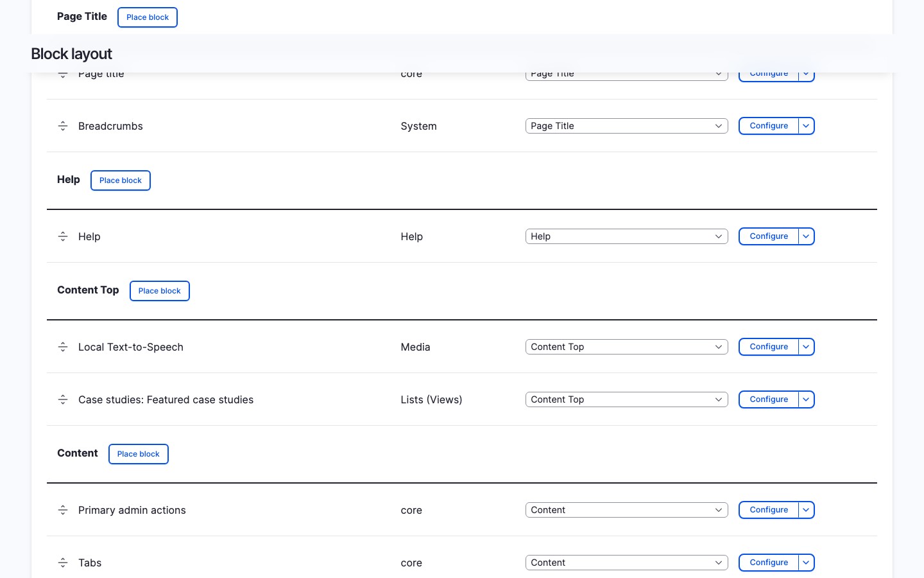Click the Block layout page heading
Image resolution: width=924 pixels, height=578 pixels.
pos(71,54)
